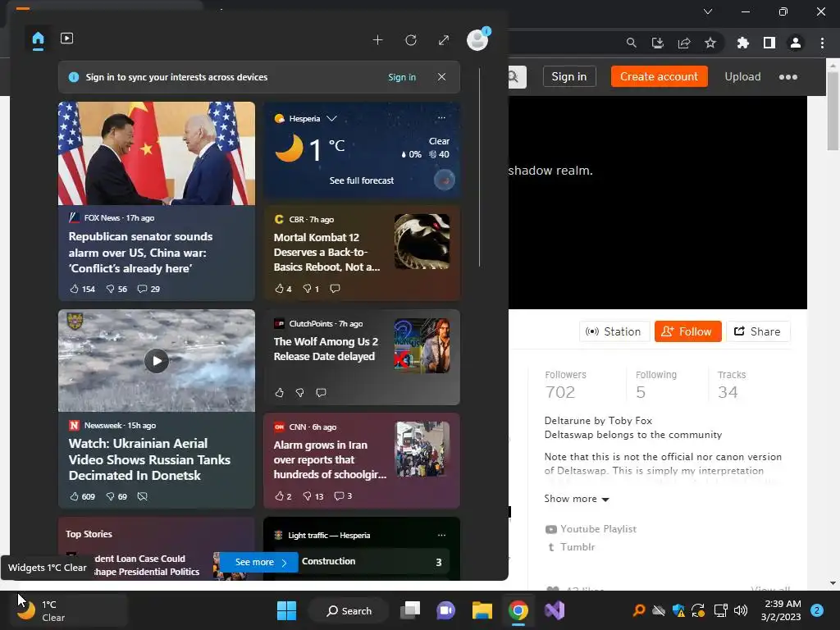Bookmark page with Chrome star icon
This screenshot has height=630, width=840.
(710, 43)
